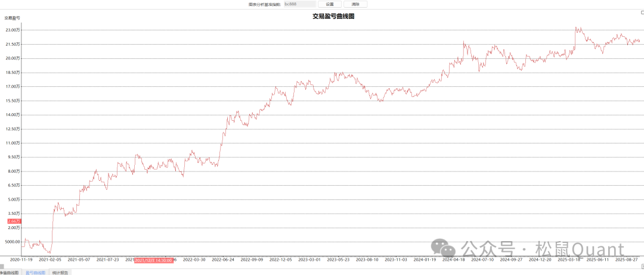Select the 2023-05-23 date on the x-axis
The width and height of the screenshot is (644, 275).
point(339,260)
